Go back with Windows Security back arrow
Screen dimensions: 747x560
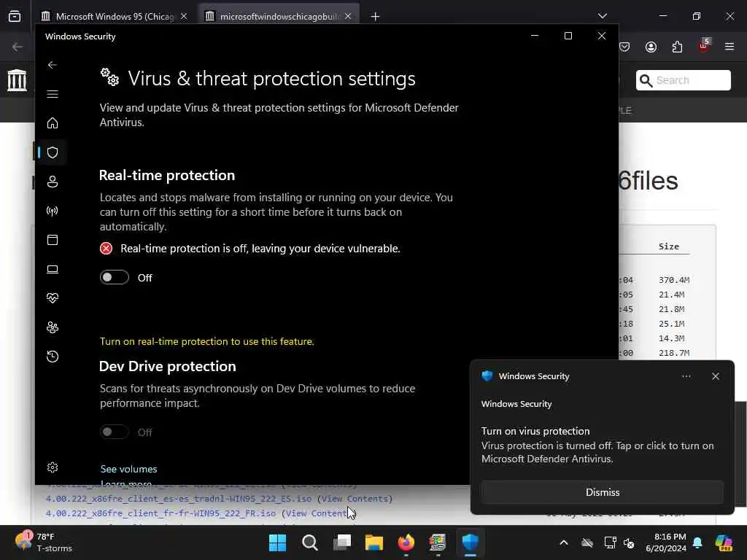(53, 65)
